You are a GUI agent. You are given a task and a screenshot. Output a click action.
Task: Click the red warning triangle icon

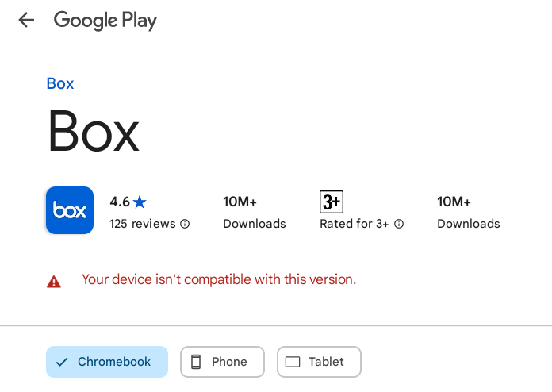(54, 281)
